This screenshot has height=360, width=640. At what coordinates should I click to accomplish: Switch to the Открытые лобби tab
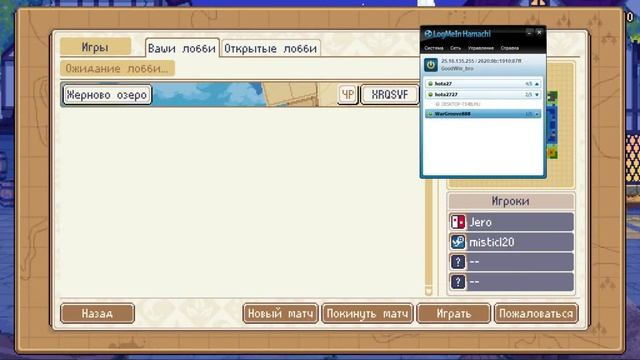[x=270, y=48]
